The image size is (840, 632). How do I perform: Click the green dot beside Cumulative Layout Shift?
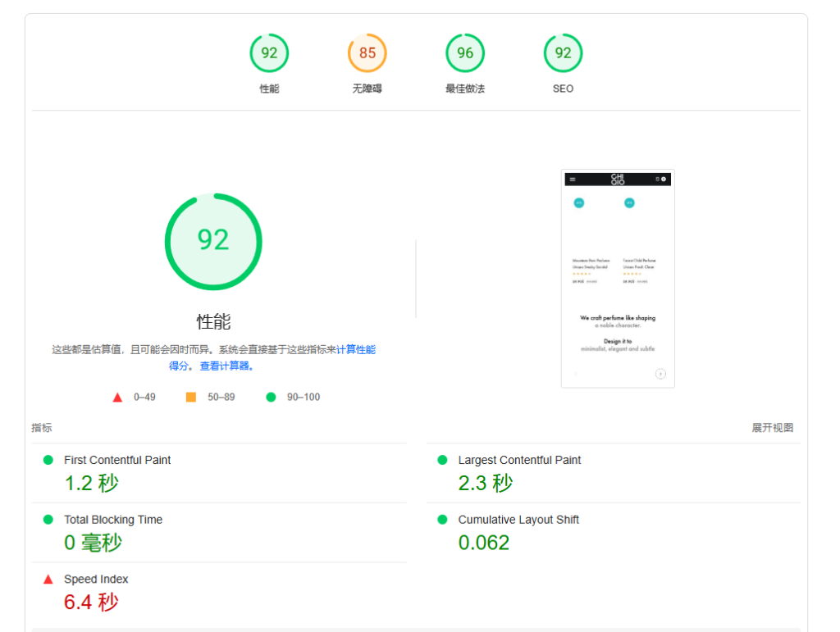443,520
